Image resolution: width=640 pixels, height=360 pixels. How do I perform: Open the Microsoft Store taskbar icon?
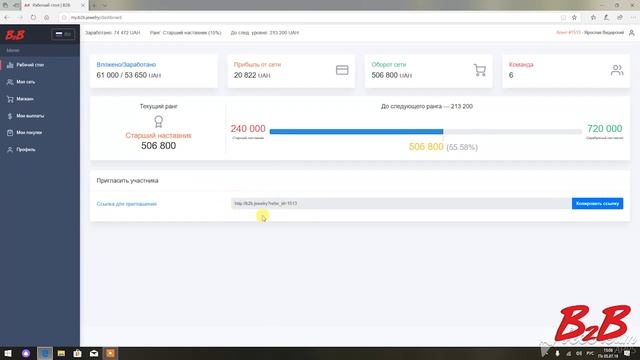click(78, 353)
